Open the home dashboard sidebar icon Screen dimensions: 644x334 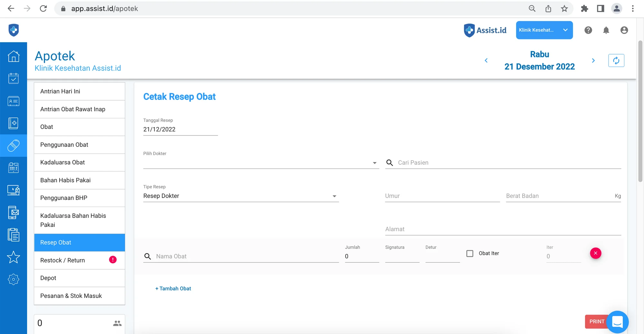tap(14, 56)
